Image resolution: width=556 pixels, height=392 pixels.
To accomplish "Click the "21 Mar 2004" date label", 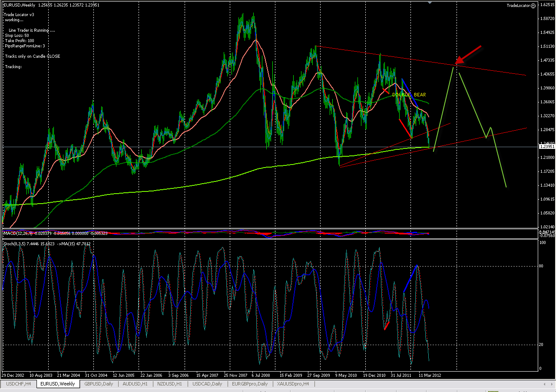I will coord(69,375).
